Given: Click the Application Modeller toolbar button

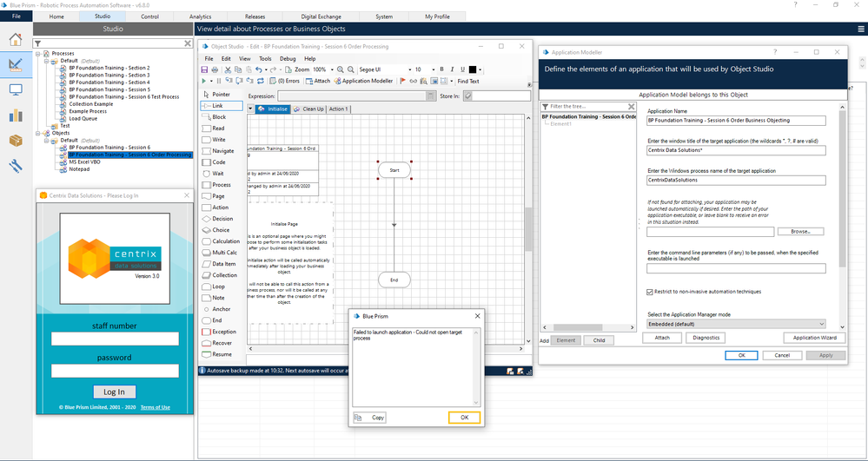Looking at the screenshot, I should pos(363,81).
